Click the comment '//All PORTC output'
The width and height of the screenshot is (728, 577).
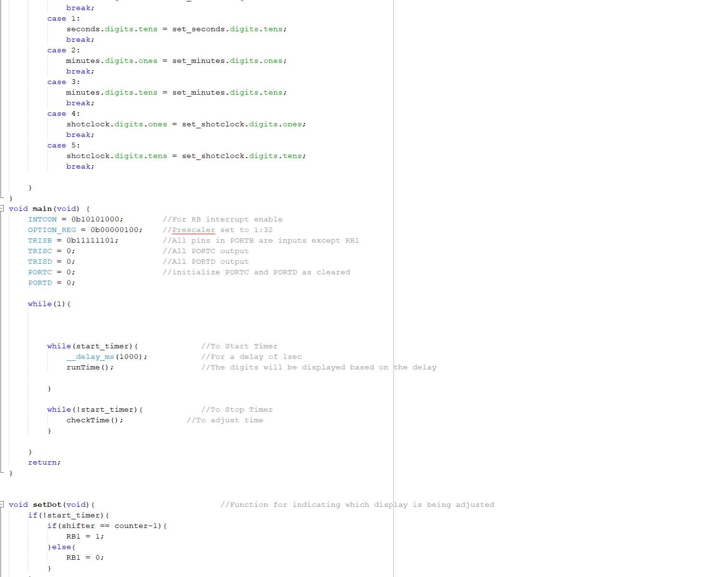tap(206, 251)
